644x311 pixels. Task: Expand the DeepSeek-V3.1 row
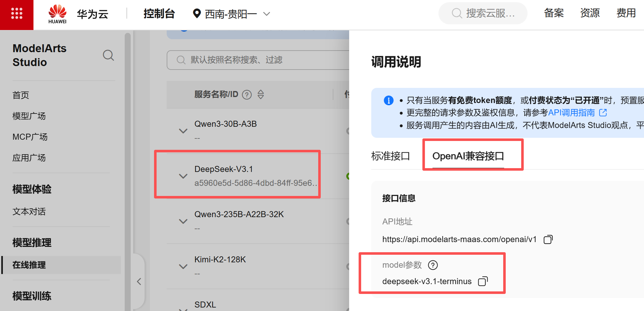tap(183, 176)
